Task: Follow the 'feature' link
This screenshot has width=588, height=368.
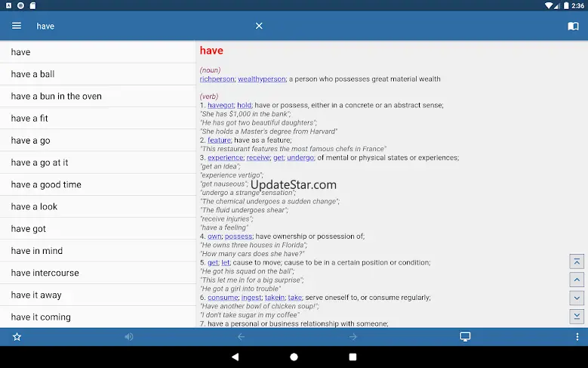Action: pyautogui.click(x=220, y=140)
